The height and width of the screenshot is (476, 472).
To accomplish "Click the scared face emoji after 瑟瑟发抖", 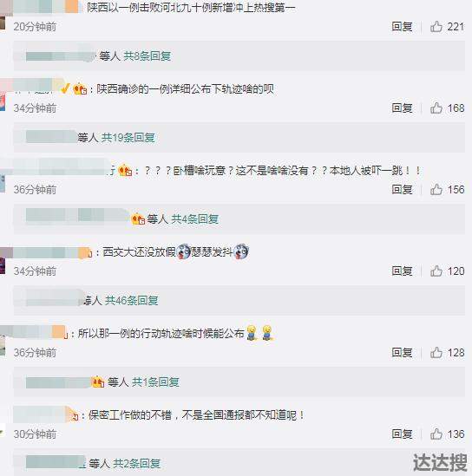I will [x=241, y=252].
